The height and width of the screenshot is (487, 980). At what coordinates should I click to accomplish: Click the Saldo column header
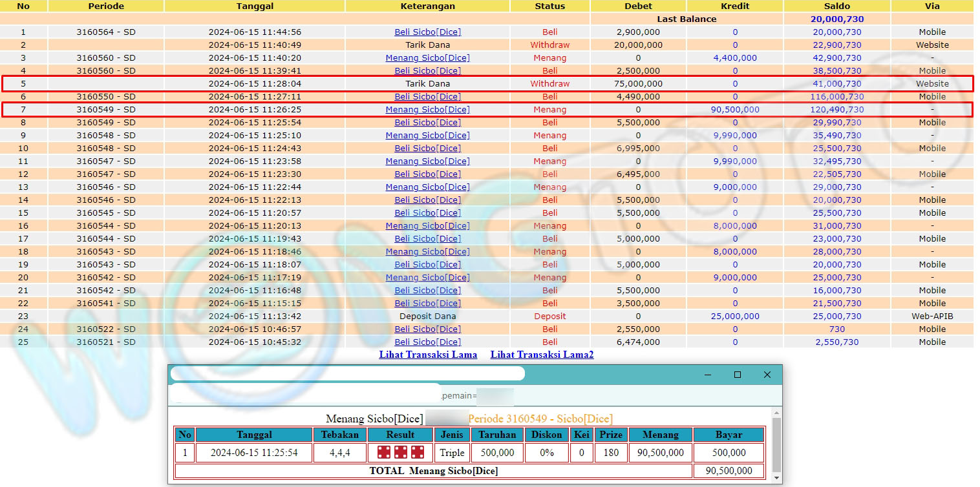836,6
